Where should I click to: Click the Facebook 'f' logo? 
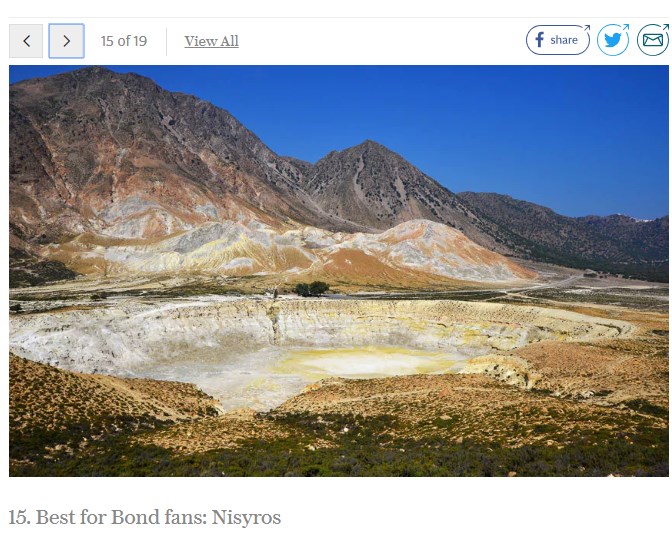click(x=540, y=40)
